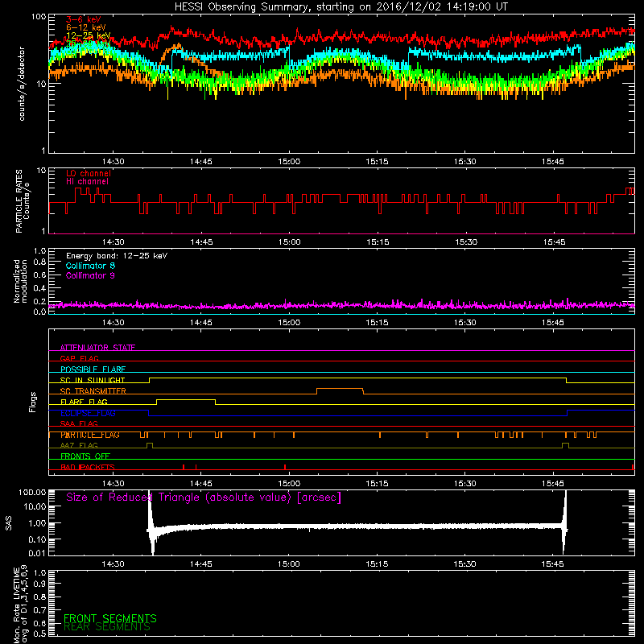The image size is (644, 644).
Task: Click the "Normalized modulation" axis label
Action: pos(20,281)
